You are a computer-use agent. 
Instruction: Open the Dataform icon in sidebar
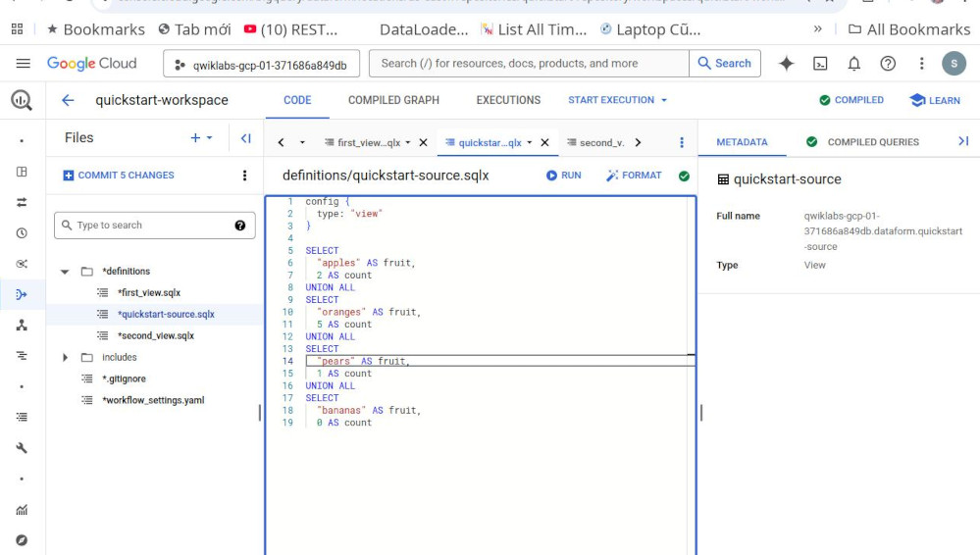[22, 294]
